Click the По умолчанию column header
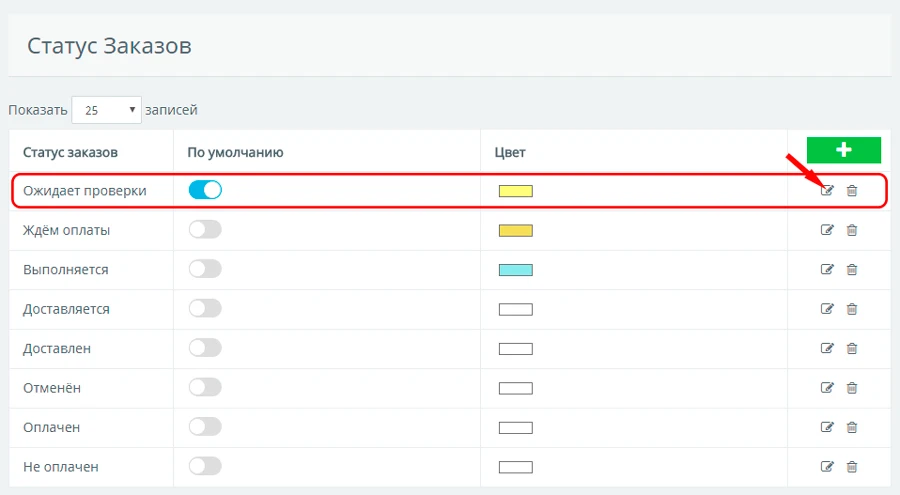900x495 pixels. pyautogui.click(x=236, y=153)
